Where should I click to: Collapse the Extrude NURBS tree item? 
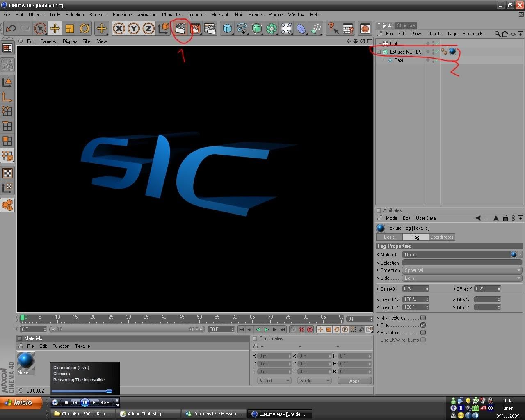point(379,52)
